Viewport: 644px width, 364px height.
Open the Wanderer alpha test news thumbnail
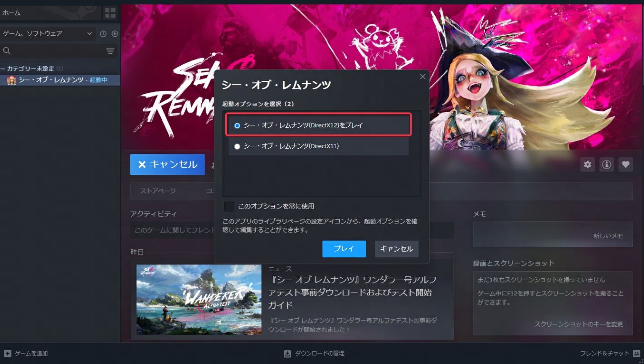pyautogui.click(x=198, y=300)
